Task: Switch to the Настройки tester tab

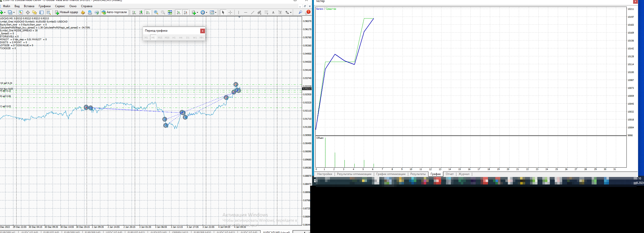Action: pyautogui.click(x=324, y=174)
